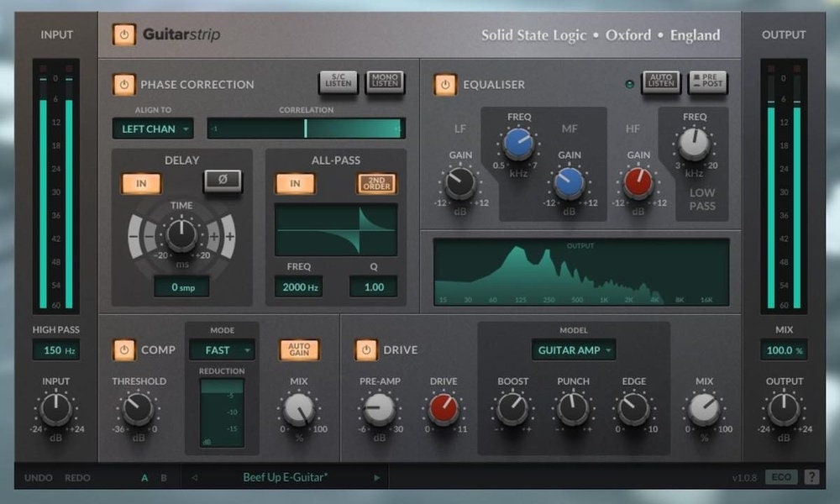The height and width of the screenshot is (504, 840).
Task: Click the delay Time knob
Action: [181, 235]
